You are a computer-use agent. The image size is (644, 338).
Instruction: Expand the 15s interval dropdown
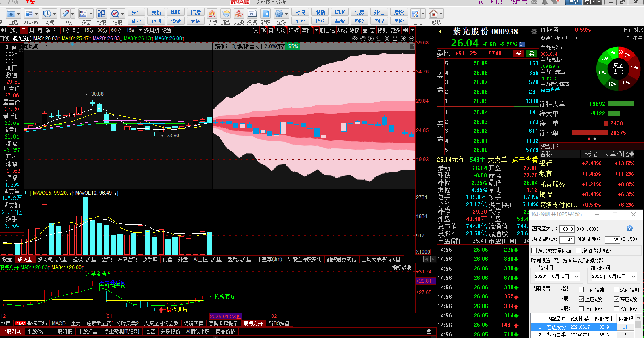140,30
